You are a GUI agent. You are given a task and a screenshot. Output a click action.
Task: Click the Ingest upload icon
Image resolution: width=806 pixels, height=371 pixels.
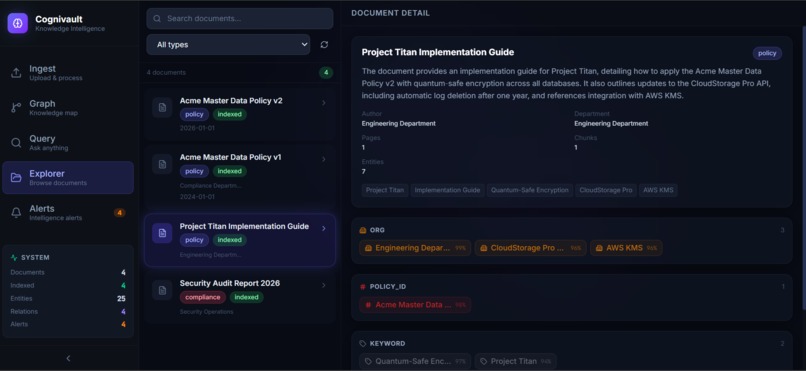pos(16,73)
